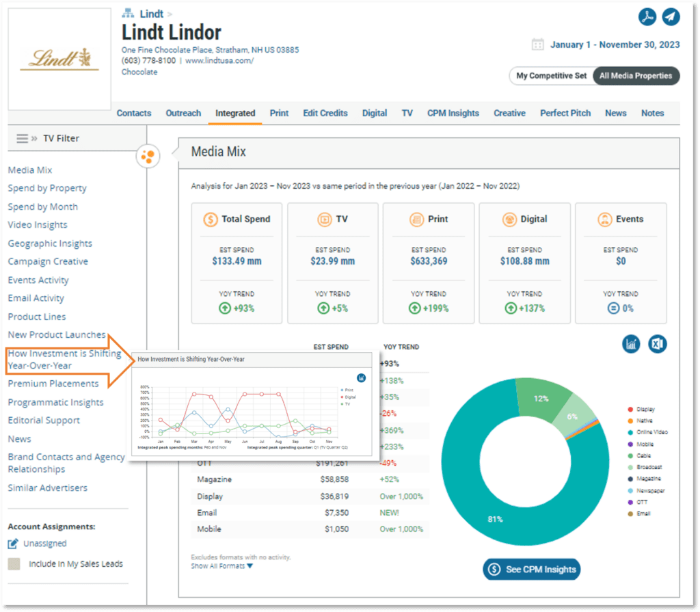The height and width of the screenshot is (612, 700).
Task: Toggle the Online Video legend entry
Action: pos(648,432)
